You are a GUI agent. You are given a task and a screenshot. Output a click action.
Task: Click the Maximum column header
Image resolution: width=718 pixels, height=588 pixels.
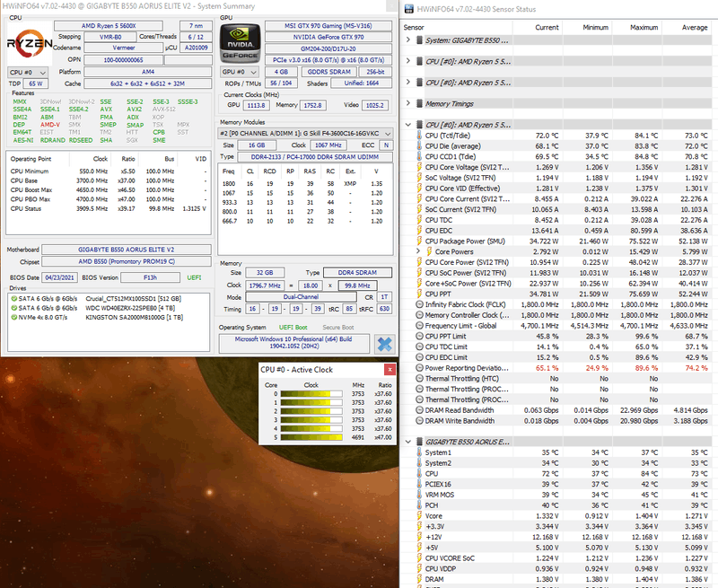[644, 28]
